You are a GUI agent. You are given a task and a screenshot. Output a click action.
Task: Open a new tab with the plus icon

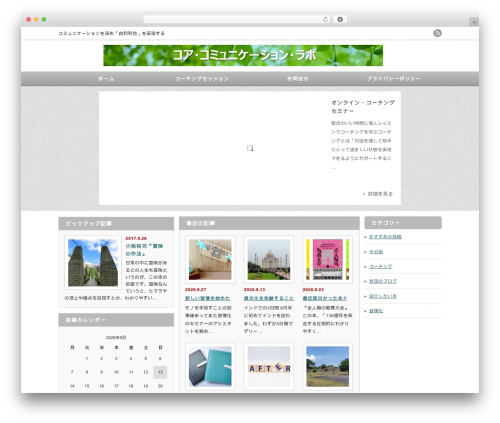click(x=474, y=22)
